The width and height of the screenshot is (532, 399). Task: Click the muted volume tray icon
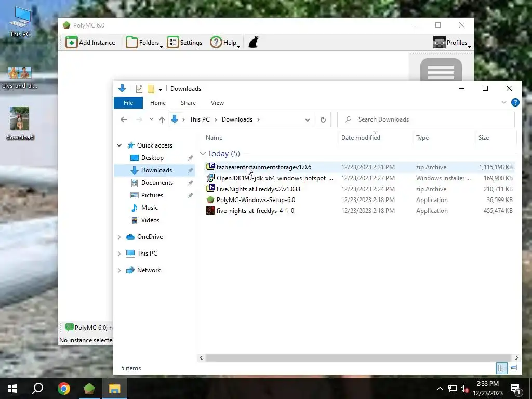tap(464, 389)
